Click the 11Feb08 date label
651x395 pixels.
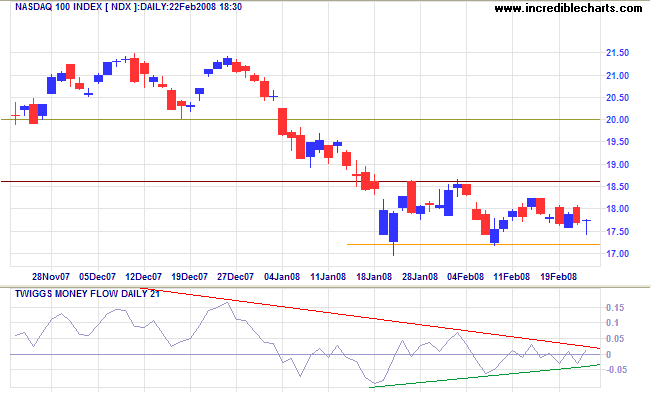point(512,277)
